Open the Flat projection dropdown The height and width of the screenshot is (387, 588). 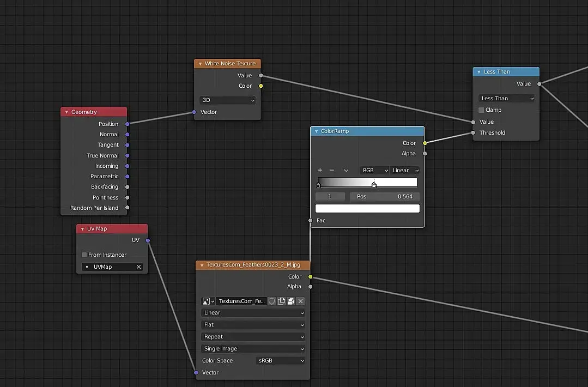pyautogui.click(x=253, y=325)
